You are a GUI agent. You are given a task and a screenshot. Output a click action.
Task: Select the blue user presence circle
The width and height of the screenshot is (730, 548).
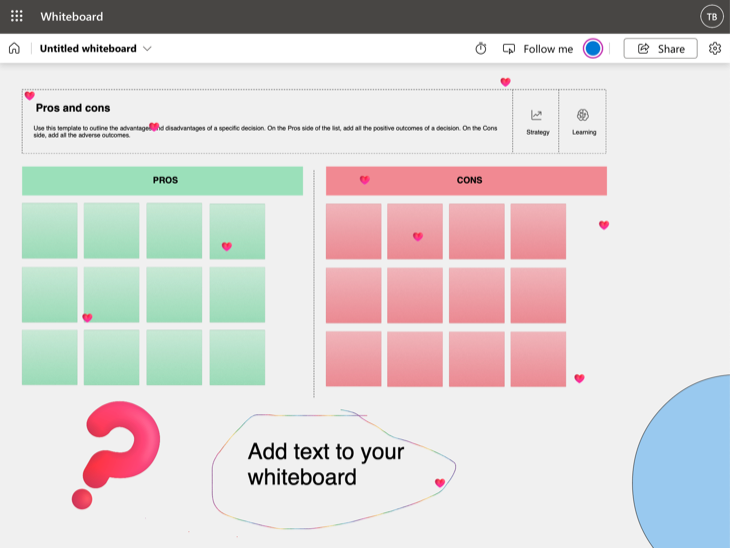coord(593,48)
